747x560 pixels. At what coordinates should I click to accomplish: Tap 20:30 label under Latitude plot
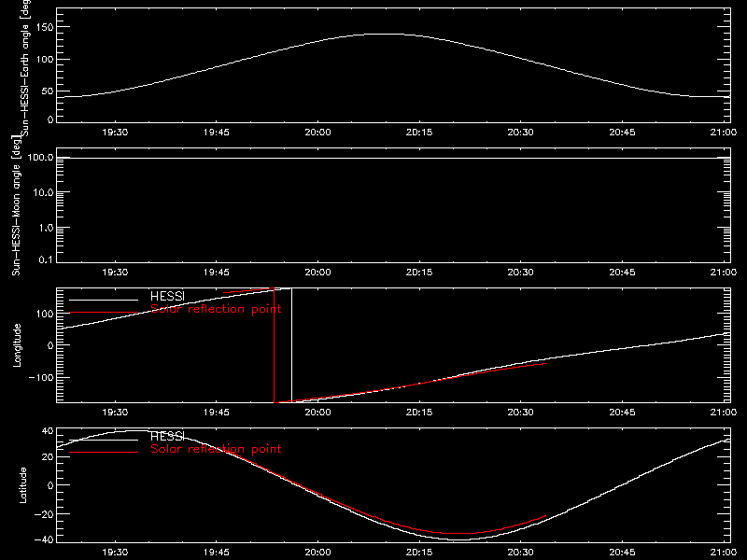[520, 553]
